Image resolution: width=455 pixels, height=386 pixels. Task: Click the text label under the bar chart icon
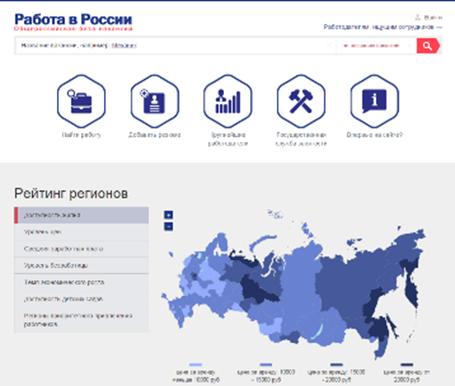pos(228,139)
